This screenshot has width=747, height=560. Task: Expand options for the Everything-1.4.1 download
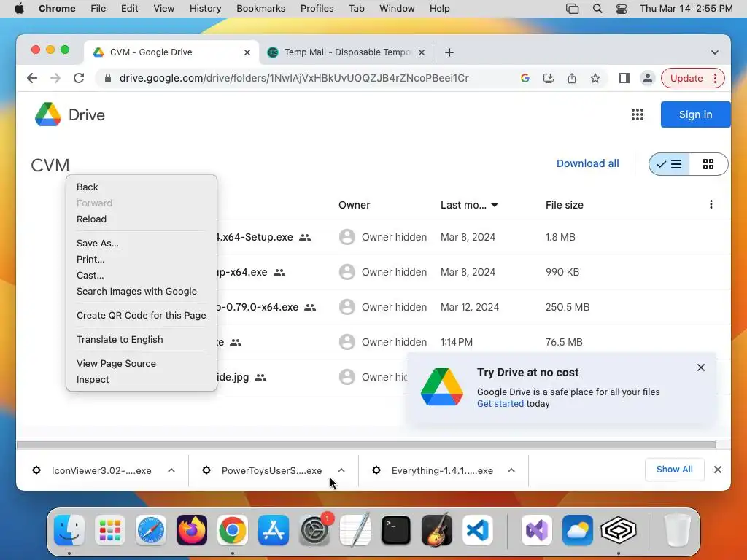pyautogui.click(x=511, y=470)
